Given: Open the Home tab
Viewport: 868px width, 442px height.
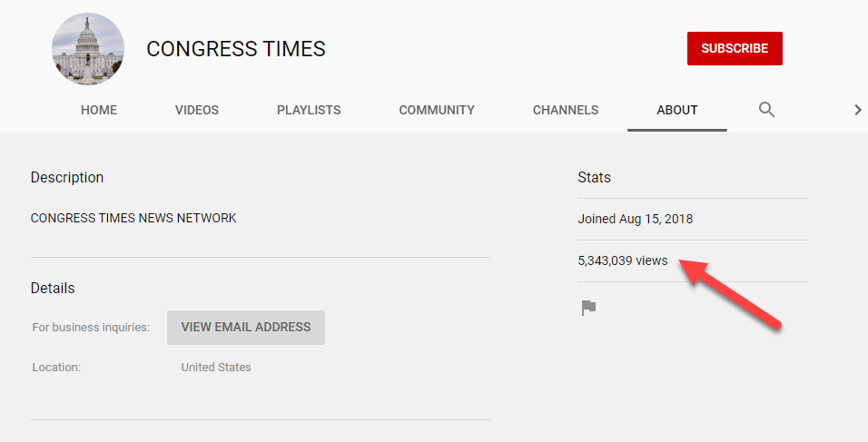Looking at the screenshot, I should click(99, 110).
